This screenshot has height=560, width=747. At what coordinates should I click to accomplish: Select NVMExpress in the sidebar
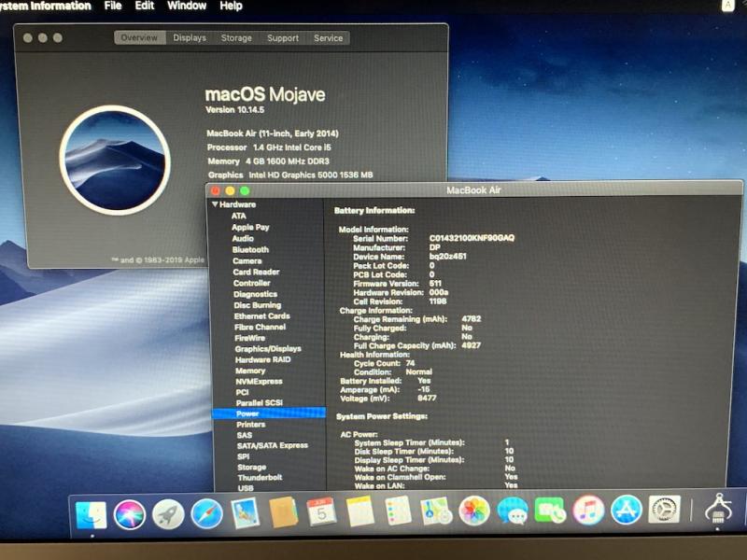pos(260,382)
